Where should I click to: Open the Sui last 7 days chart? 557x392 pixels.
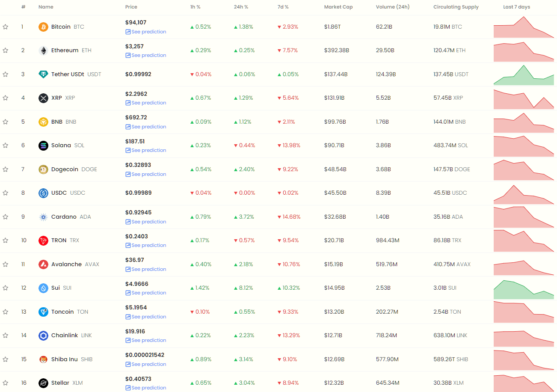[524, 289]
